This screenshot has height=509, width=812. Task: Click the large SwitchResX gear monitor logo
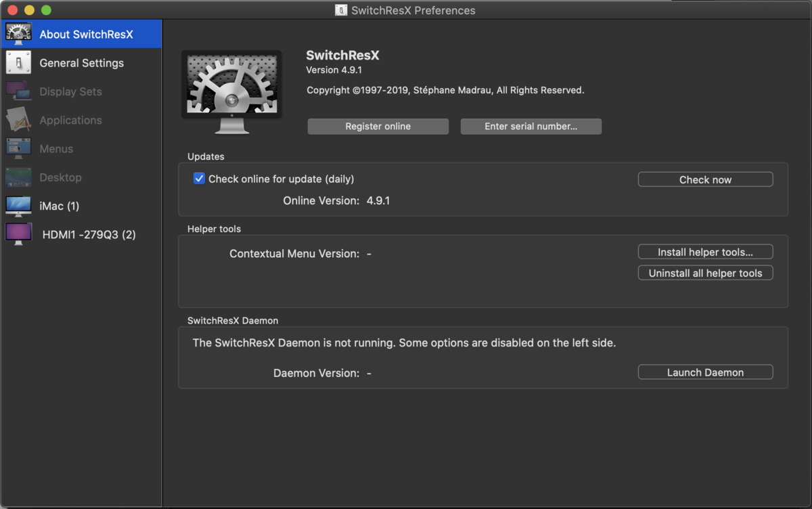(231, 93)
